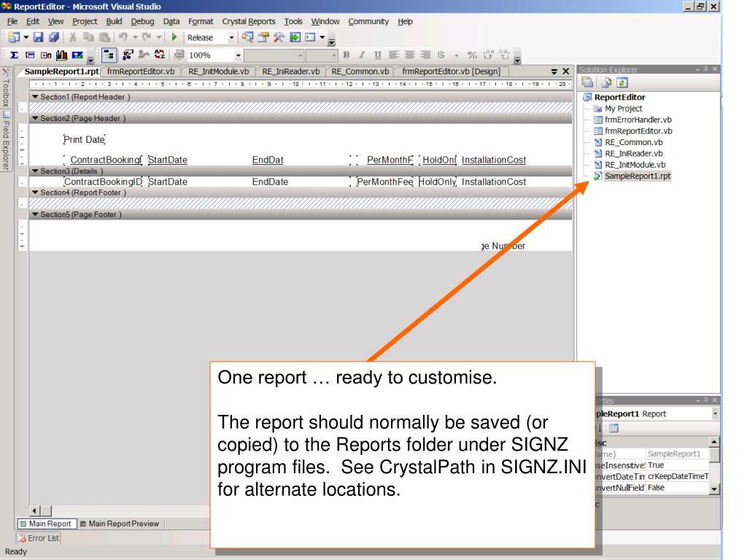
Task: Select the InstallationCost field in Details section
Action: [x=494, y=182]
